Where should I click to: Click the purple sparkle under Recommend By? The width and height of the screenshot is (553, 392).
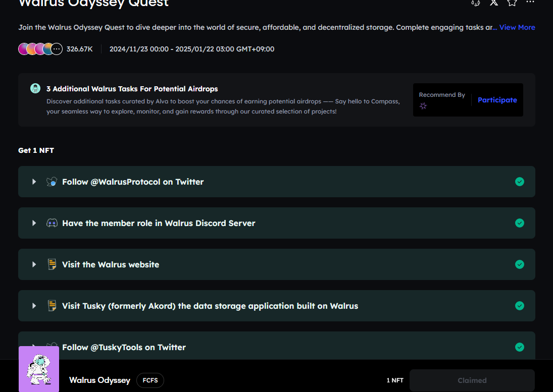point(423,105)
